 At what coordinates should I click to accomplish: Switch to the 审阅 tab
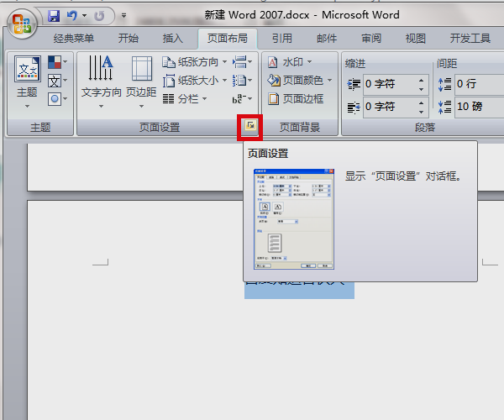click(371, 39)
